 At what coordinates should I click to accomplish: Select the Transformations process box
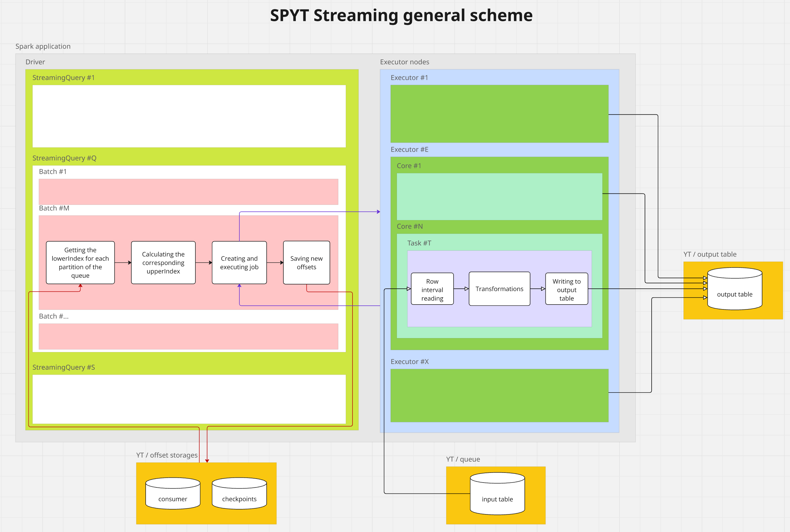click(x=499, y=289)
